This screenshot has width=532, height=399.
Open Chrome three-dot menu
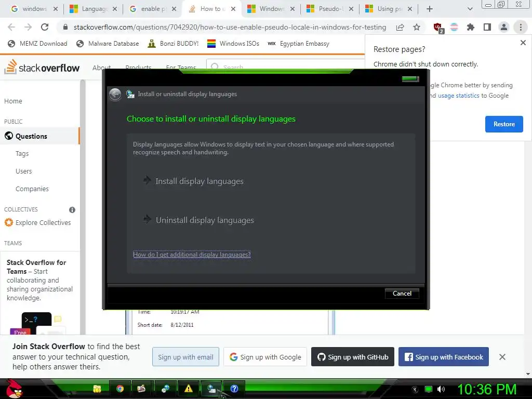521,27
